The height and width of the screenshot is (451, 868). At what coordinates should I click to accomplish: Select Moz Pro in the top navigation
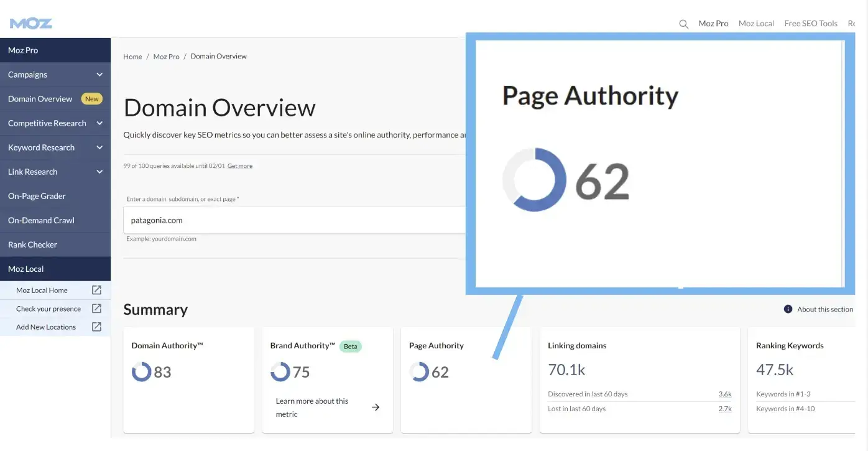point(713,23)
